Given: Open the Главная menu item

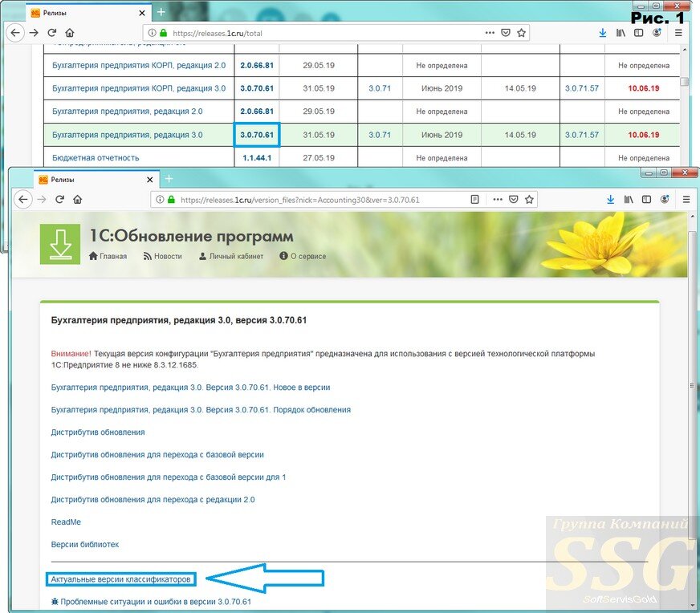Looking at the screenshot, I should click(x=108, y=256).
